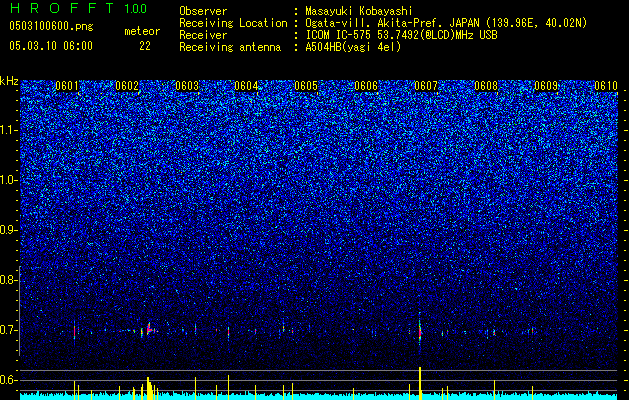Viewport: 629px width, 400px height.
Task: Click the bright meteor echo cluster after 0602
Action: (x=149, y=330)
